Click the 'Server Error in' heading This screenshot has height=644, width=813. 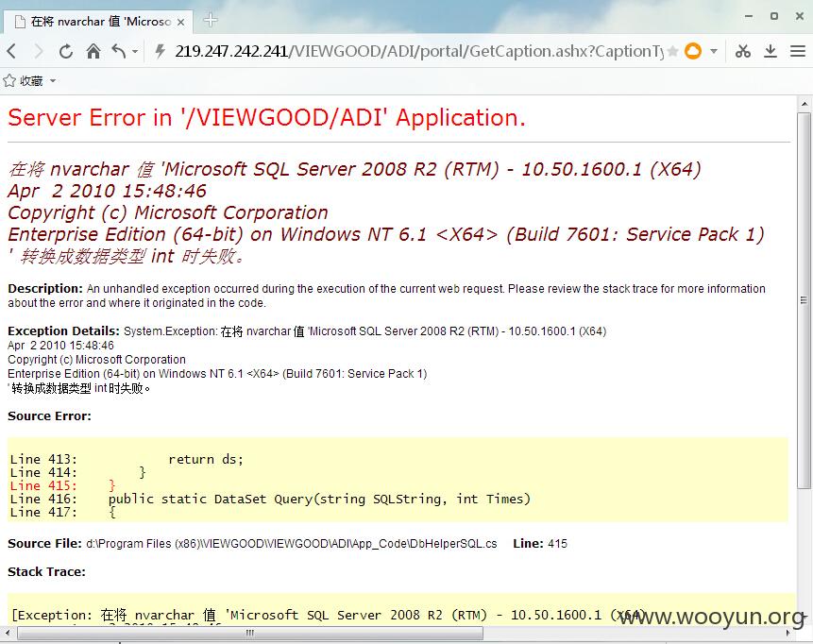pos(266,117)
